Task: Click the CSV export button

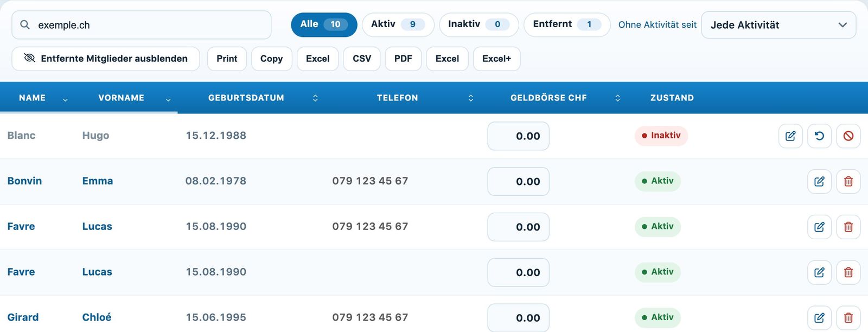Action: [362, 59]
